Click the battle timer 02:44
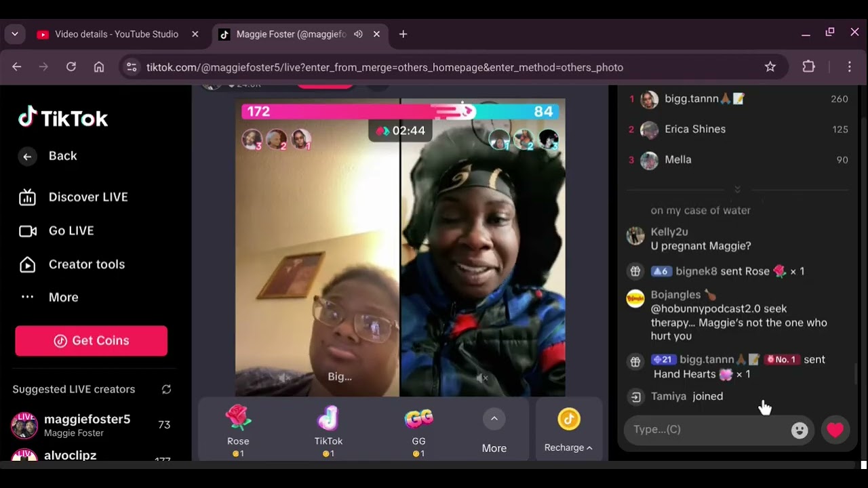 (x=400, y=131)
